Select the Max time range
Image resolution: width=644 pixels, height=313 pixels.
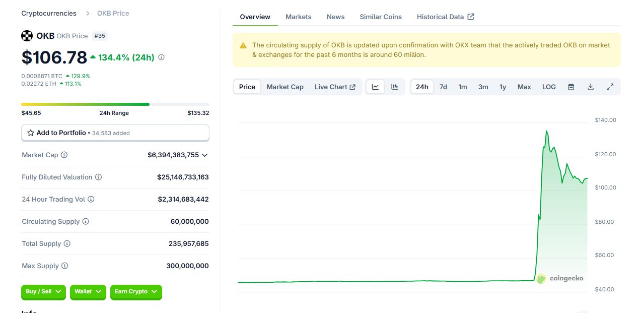[x=524, y=87]
